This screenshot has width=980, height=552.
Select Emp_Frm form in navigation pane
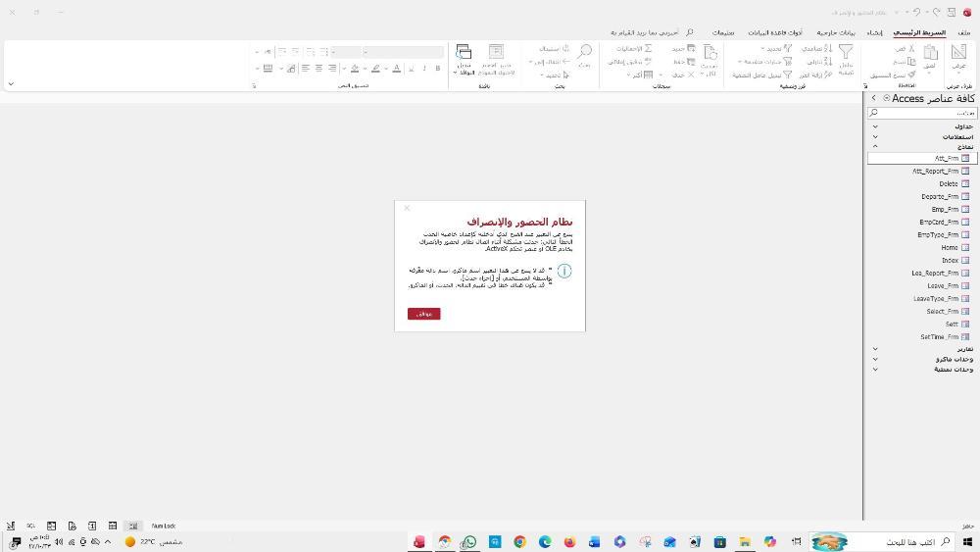point(945,209)
